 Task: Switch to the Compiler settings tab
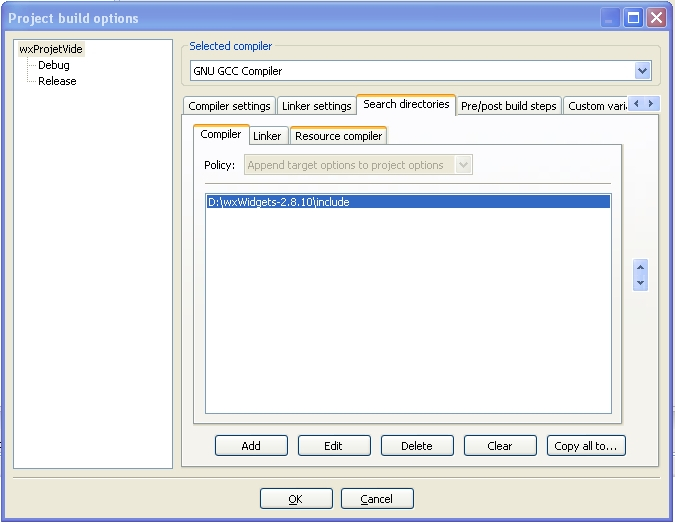pos(229,106)
